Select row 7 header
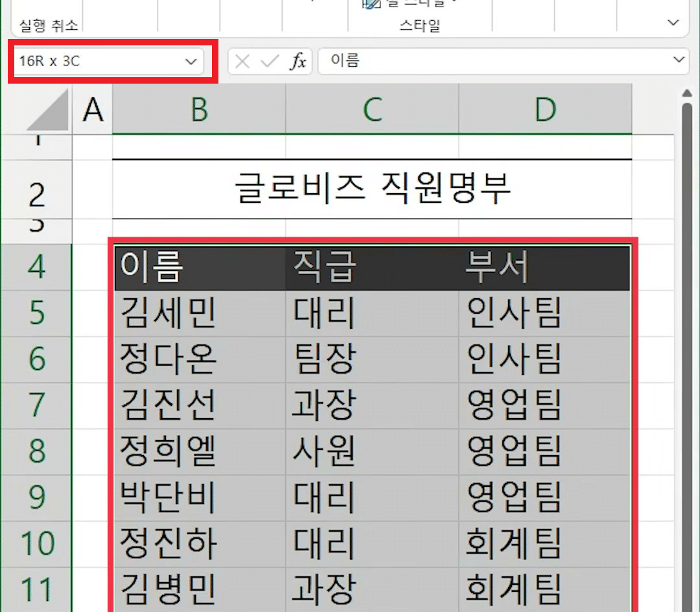Image resolution: width=700 pixels, height=612 pixels. [36, 405]
